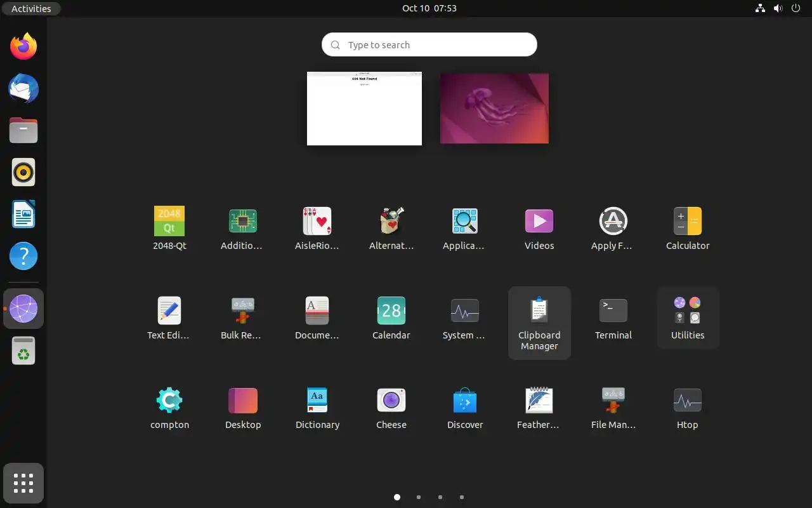Launch Rhythmbox from the dock
Viewport: 812px width, 508px height.
point(23,172)
